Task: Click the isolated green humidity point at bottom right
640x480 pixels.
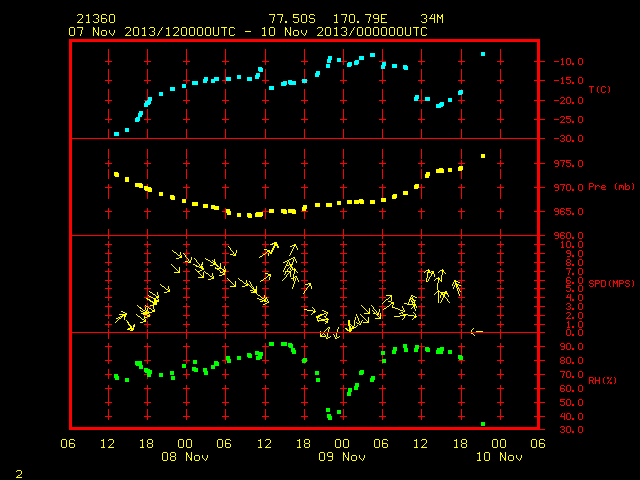Action: 483,424
